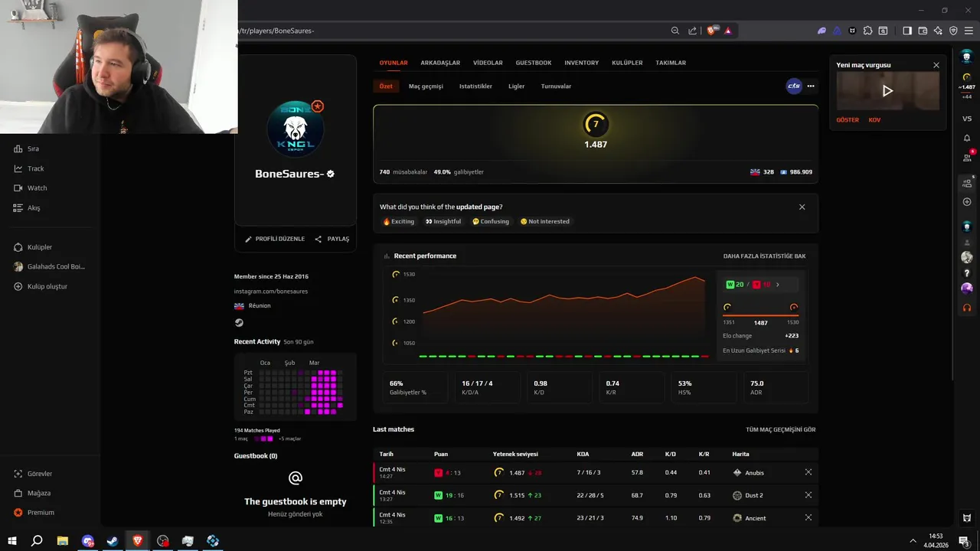Switch to the INVENTORY tab

coord(582,63)
